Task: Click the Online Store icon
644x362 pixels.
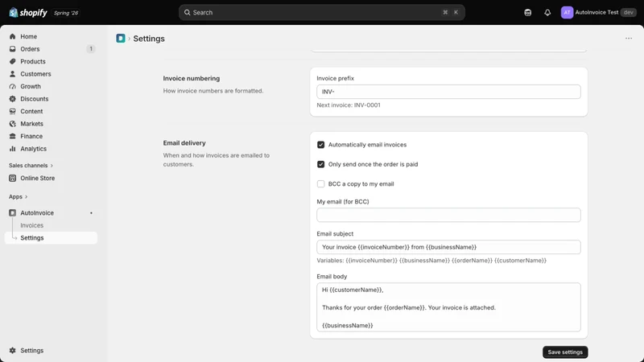Action: 12,178
